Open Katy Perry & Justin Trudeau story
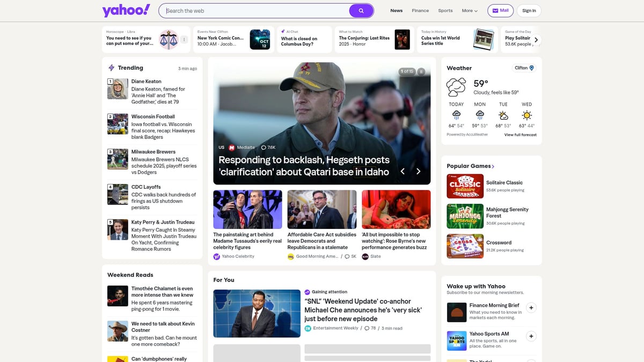This screenshot has width=644, height=362. point(152,235)
